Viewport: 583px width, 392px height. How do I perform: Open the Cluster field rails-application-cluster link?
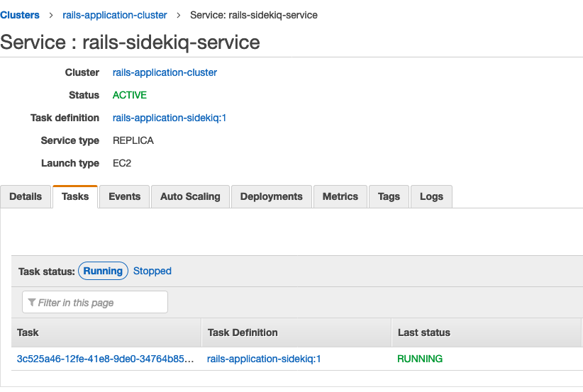coord(165,72)
